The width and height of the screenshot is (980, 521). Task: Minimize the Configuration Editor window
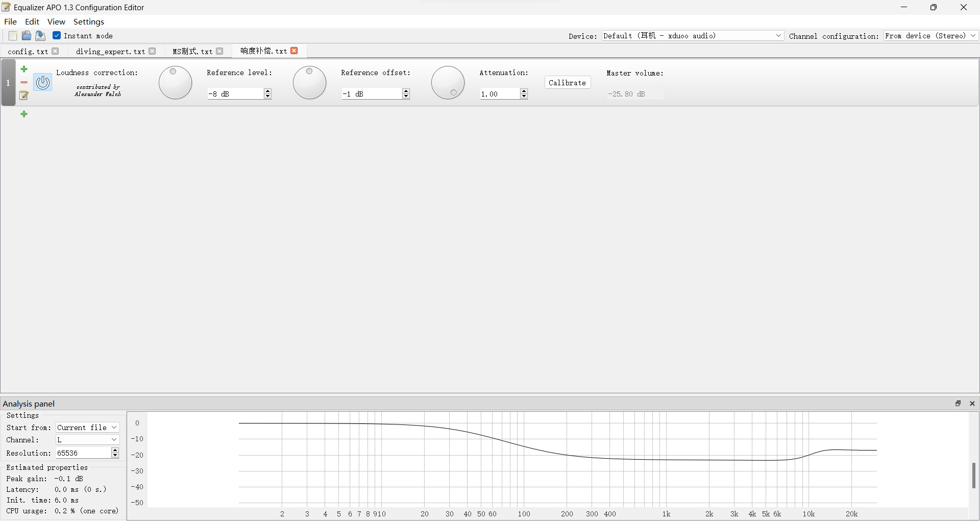904,7
